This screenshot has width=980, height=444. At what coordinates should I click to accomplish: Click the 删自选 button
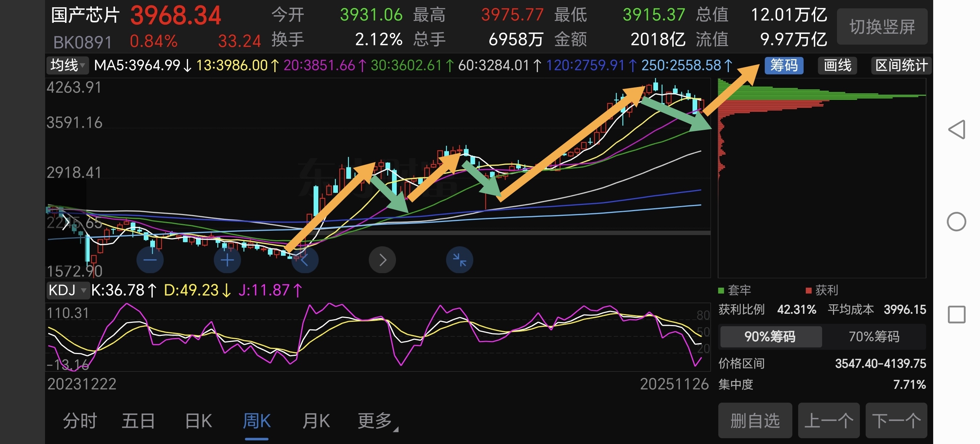click(x=755, y=420)
